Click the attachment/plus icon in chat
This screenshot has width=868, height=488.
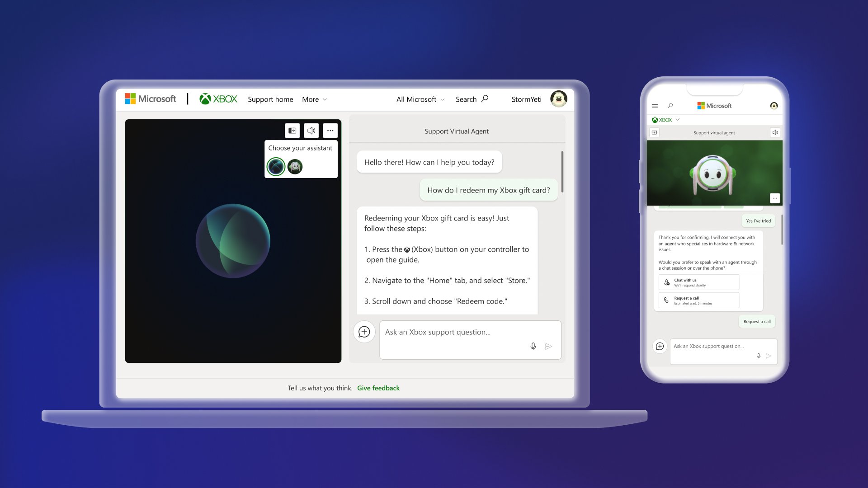point(364,331)
